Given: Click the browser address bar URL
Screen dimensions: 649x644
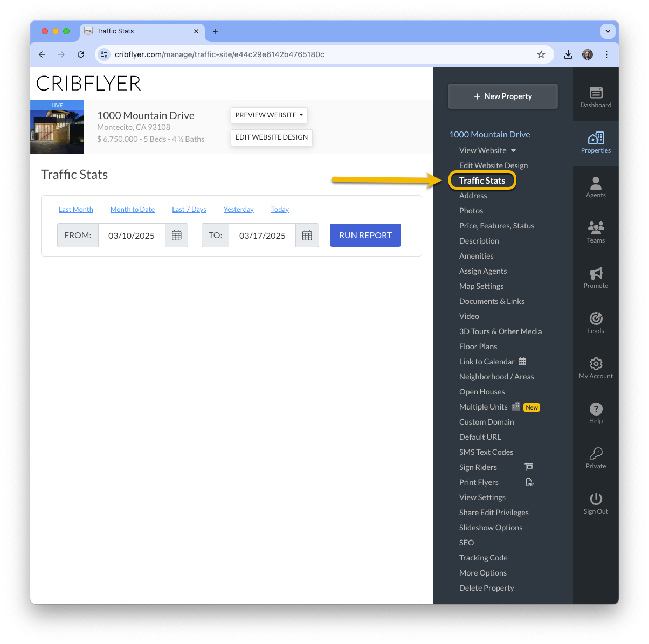Looking at the screenshot, I should [219, 54].
